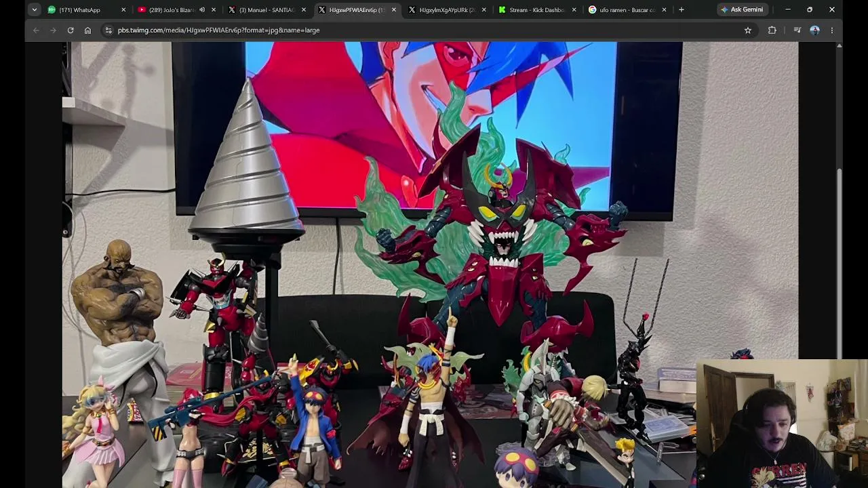Click the X logo on Manuel - SANTIAGO tab

(232, 9)
